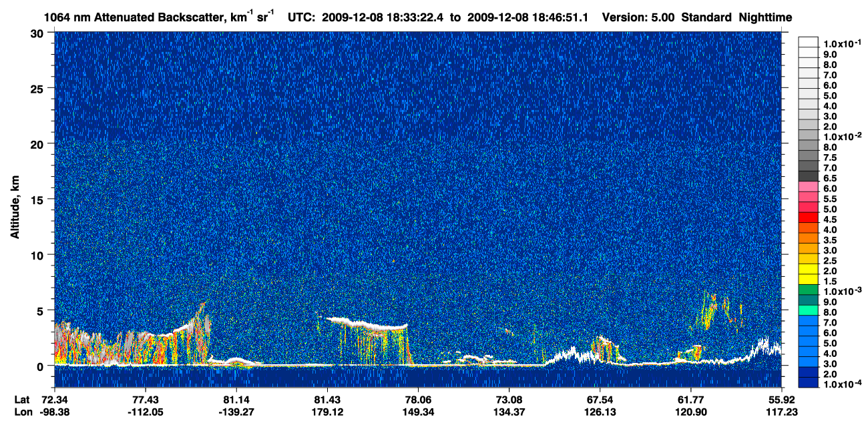Click the dark navy swatch above 1.0x10-4
868x445 pixels.
(x=808, y=382)
